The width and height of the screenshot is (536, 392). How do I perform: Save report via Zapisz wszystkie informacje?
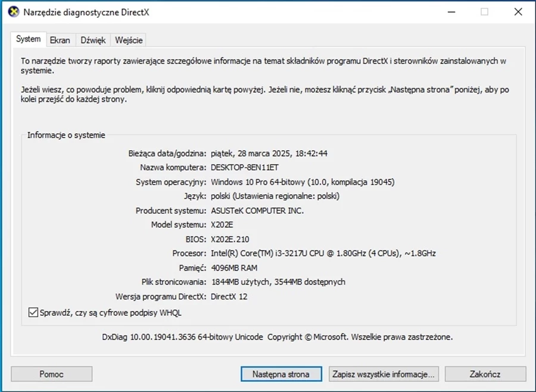pyautogui.click(x=385, y=374)
